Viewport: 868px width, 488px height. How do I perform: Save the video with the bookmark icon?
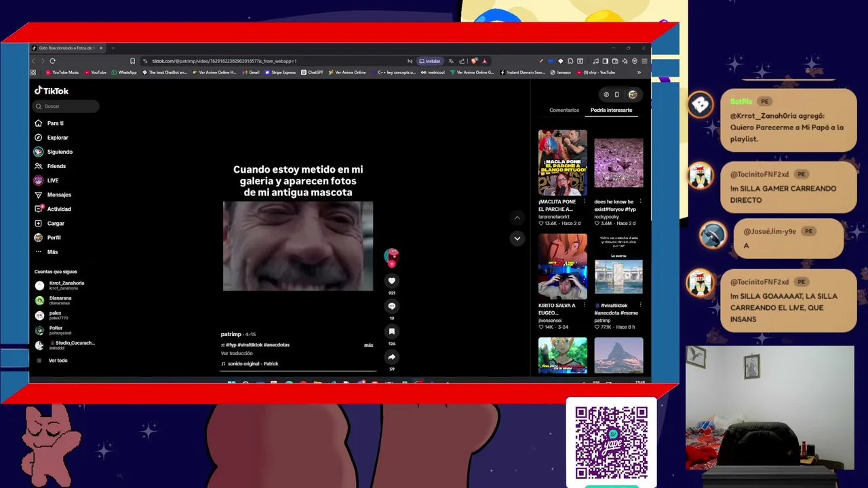coord(391,331)
